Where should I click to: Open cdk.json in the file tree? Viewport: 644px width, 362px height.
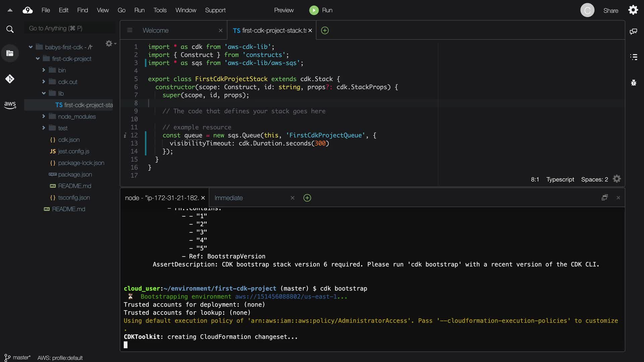tap(68, 140)
